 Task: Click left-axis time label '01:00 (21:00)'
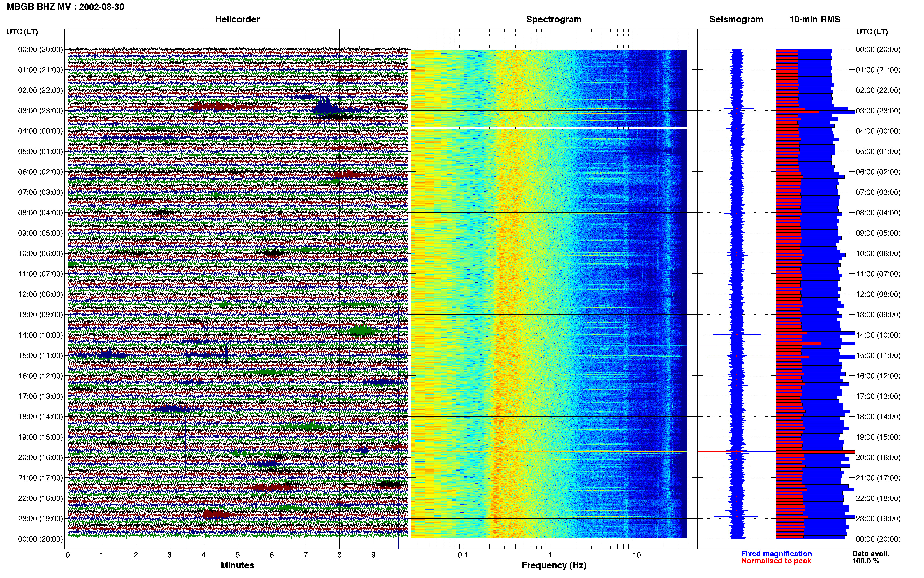point(41,70)
